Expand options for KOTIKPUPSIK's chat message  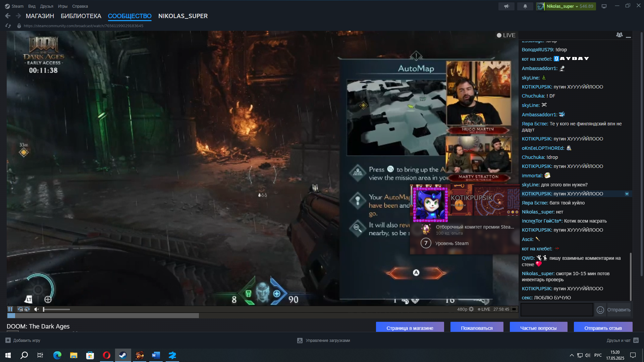click(627, 194)
